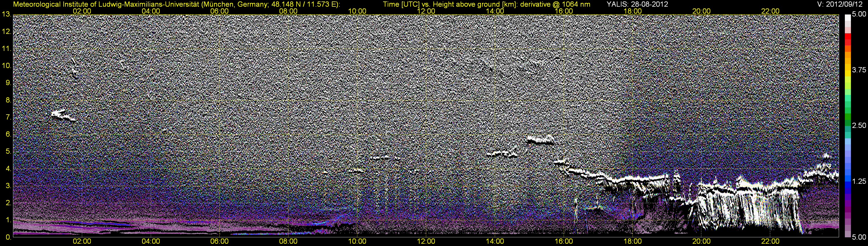868x246 pixels.
Task: Click the white cloud streak near 5 km at 14:00
Action: click(502, 154)
